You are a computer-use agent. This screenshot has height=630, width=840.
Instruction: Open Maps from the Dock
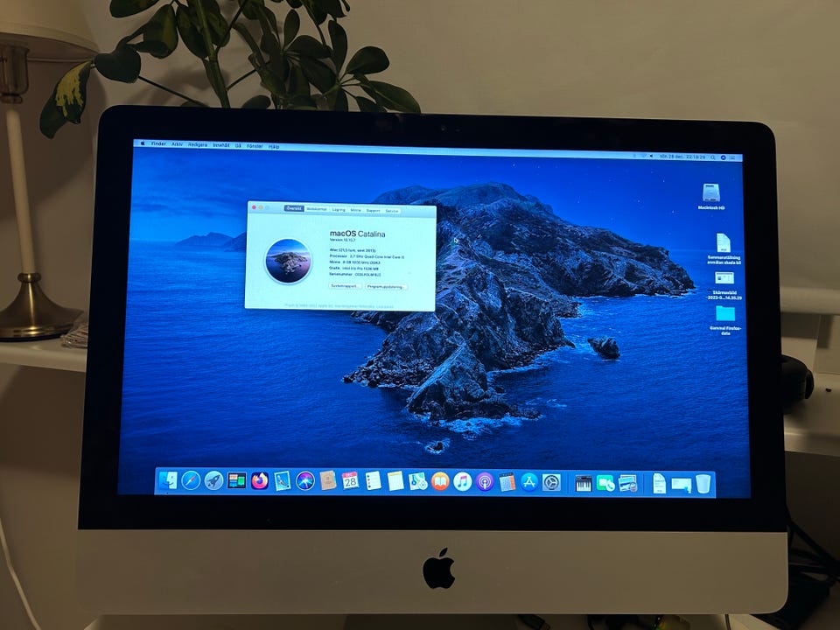pos(418,481)
